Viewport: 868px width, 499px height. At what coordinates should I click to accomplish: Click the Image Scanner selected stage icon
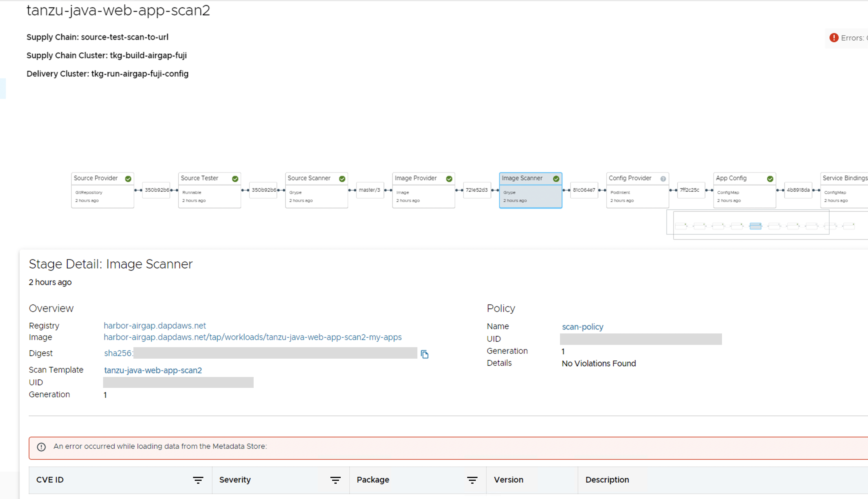pos(556,178)
